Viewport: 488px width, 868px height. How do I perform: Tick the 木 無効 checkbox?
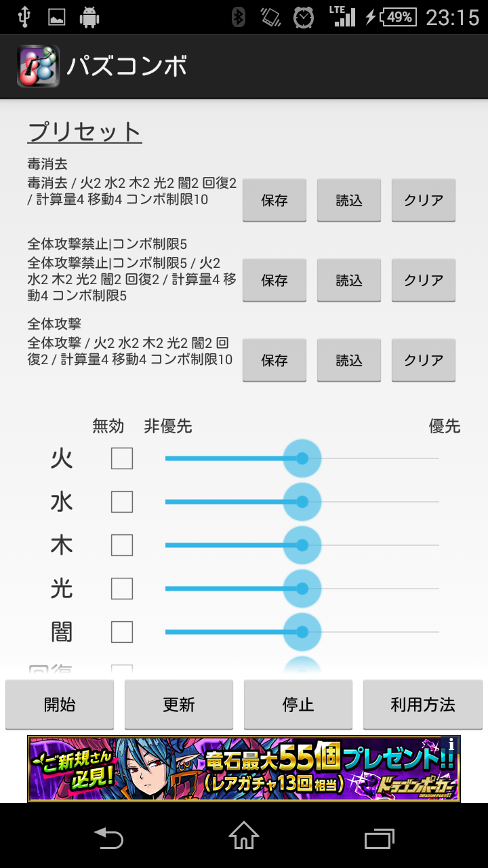coord(122,545)
